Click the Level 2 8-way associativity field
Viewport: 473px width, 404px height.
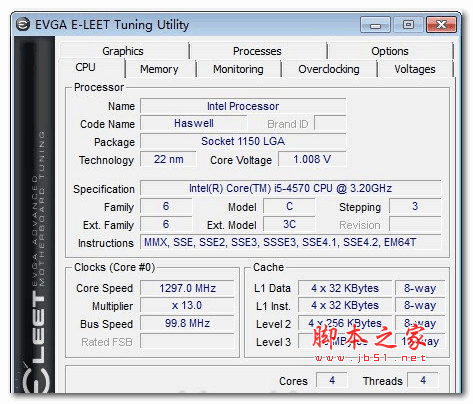420,323
